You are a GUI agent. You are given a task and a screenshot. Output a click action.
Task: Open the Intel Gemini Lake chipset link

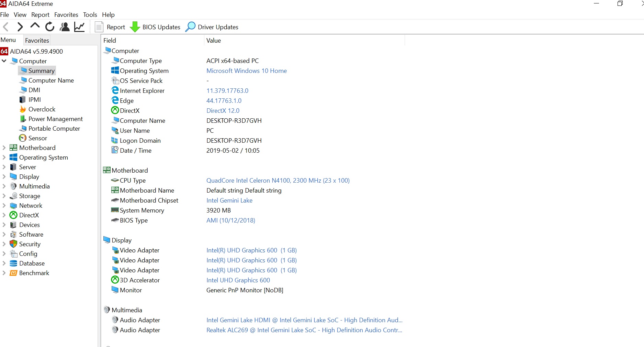pyautogui.click(x=229, y=200)
